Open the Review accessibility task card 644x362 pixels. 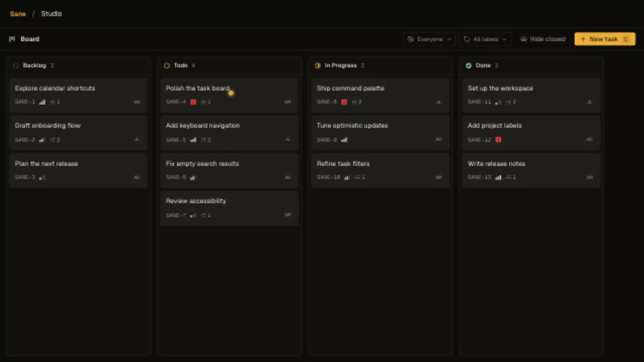(x=229, y=208)
